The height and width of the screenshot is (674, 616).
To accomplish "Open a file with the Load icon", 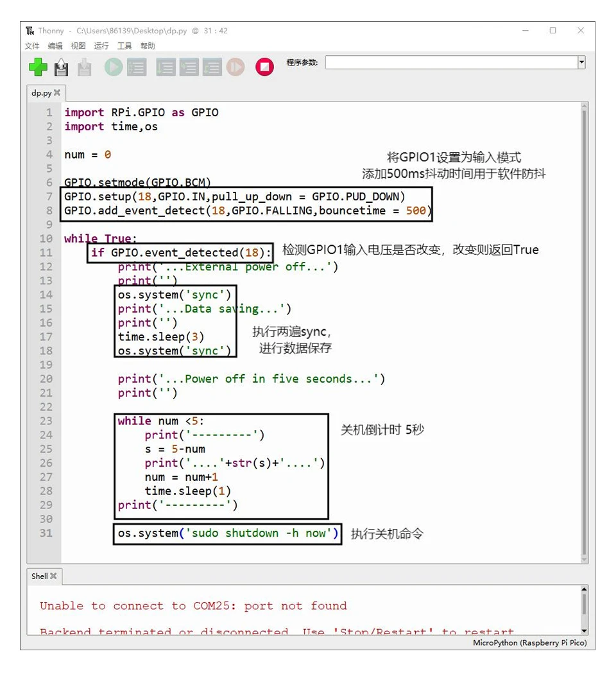I will click(x=61, y=67).
